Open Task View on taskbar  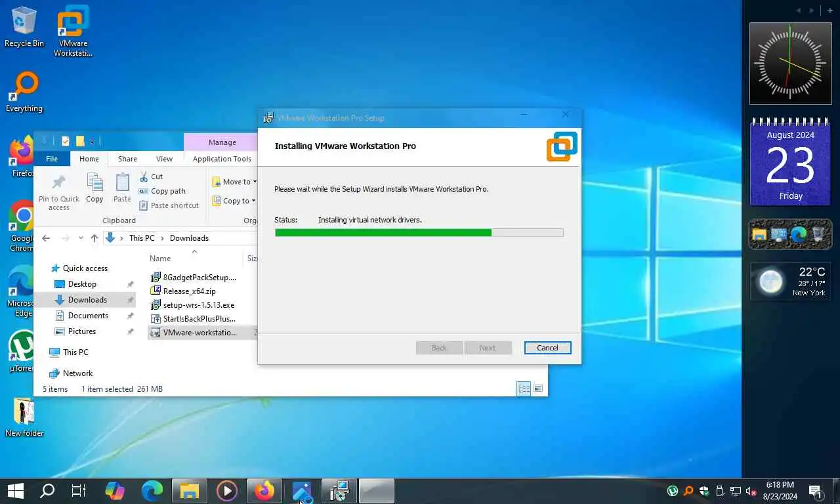click(x=79, y=490)
